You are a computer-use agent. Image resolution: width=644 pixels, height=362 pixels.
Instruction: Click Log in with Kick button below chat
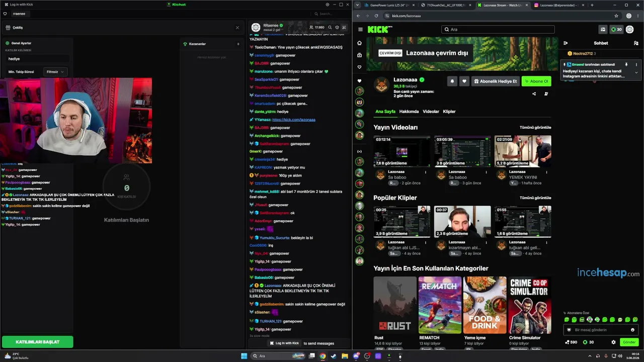[x=284, y=343]
